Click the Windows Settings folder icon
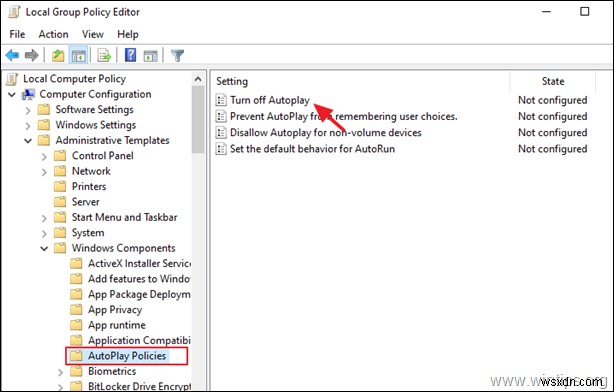The image size is (614, 392). pyautogui.click(x=43, y=125)
